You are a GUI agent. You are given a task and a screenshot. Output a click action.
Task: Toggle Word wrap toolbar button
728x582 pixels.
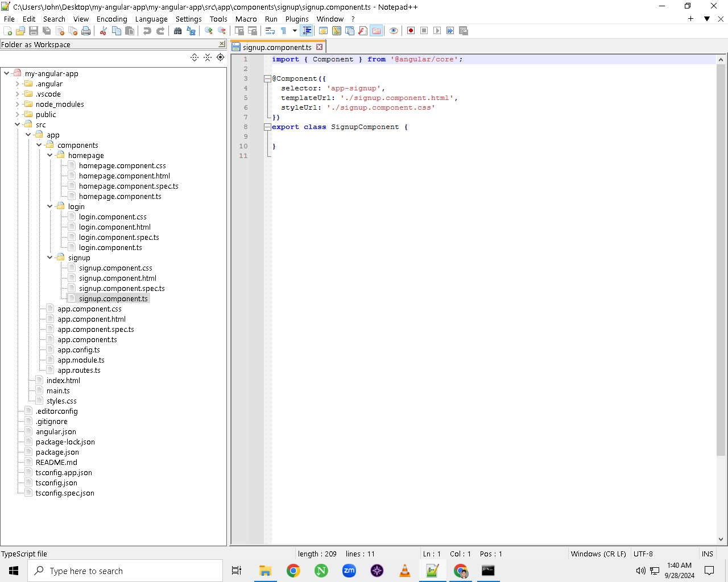(x=270, y=31)
